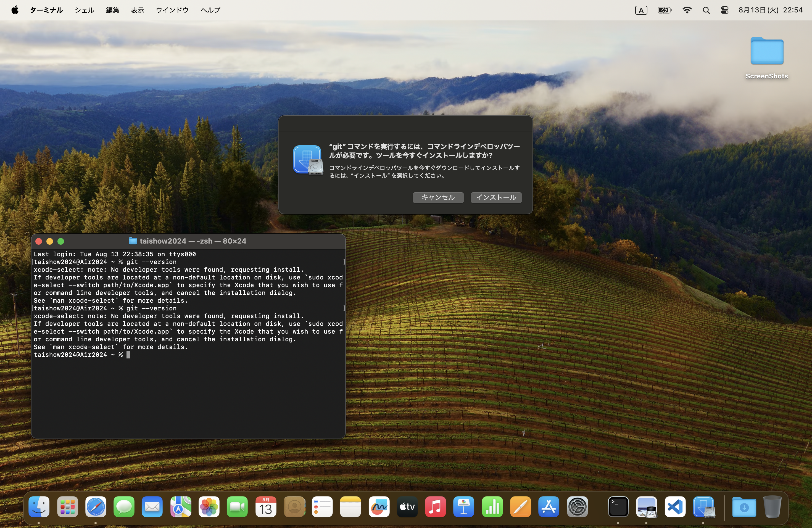
Task: Open the ウインドウ menu
Action: click(x=172, y=10)
